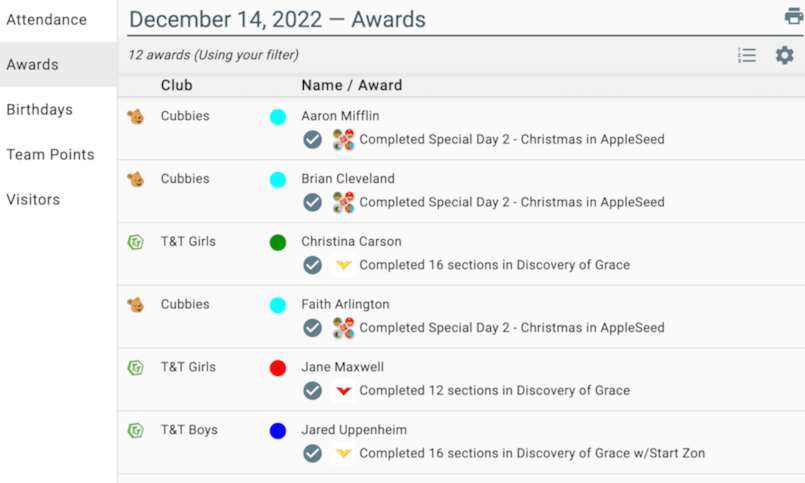Open the settings gear icon
Image resolution: width=805 pixels, height=483 pixels.
pos(785,56)
